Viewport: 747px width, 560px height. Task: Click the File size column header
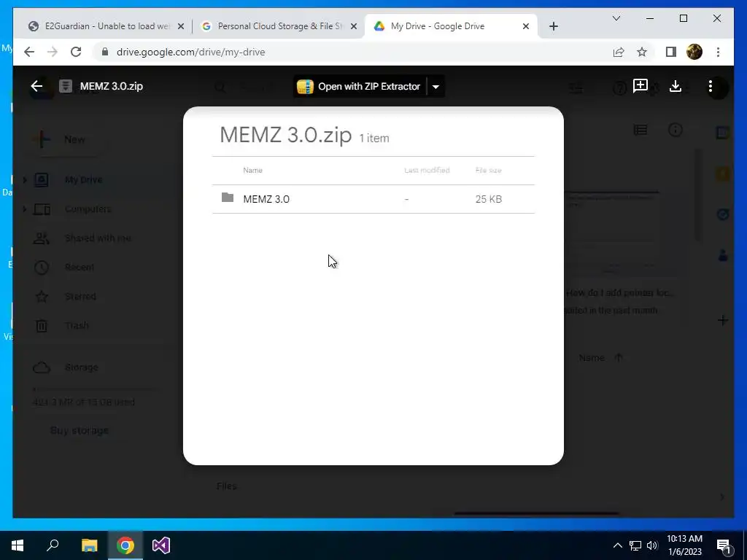tap(488, 170)
